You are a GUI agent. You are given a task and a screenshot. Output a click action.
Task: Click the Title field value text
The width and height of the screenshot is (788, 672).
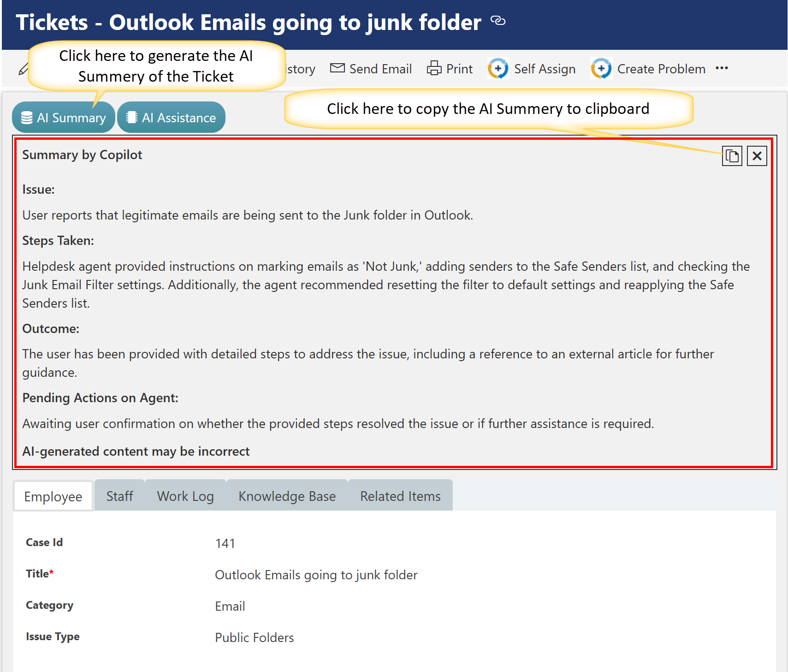click(x=316, y=575)
